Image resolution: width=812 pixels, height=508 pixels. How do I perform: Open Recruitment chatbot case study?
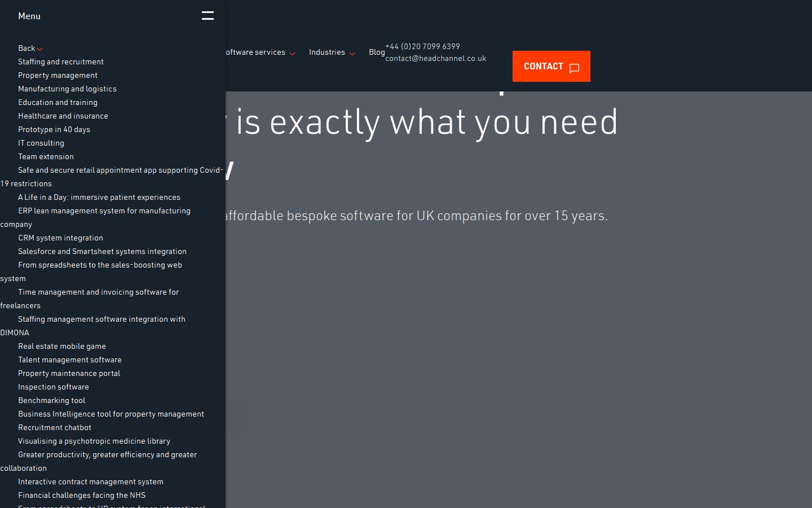click(55, 428)
